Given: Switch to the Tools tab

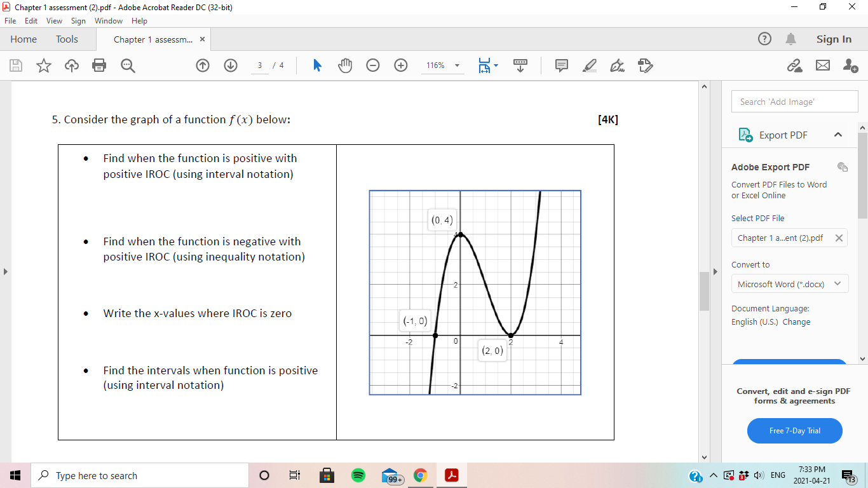Looking at the screenshot, I should click(x=67, y=39).
